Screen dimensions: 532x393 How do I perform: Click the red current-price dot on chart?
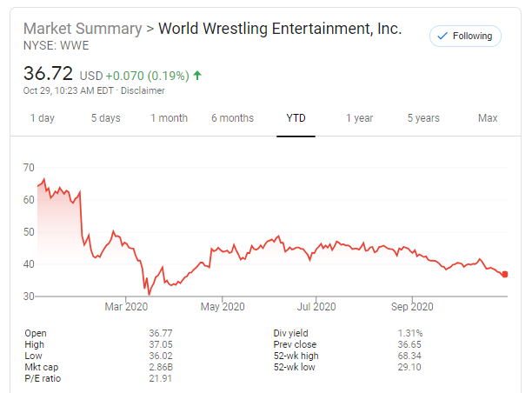tap(505, 275)
